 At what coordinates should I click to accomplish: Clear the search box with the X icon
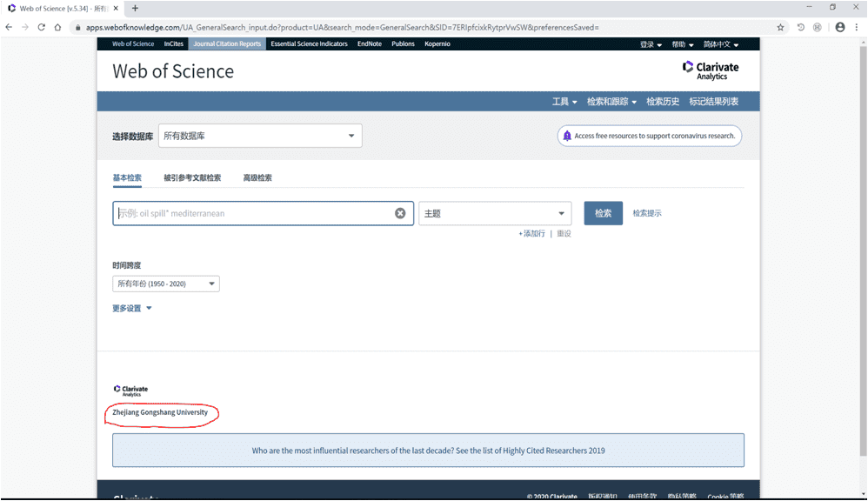pos(400,213)
